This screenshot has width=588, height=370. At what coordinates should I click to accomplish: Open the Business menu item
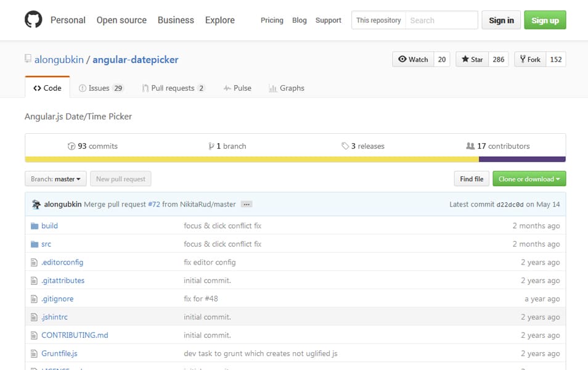click(176, 20)
